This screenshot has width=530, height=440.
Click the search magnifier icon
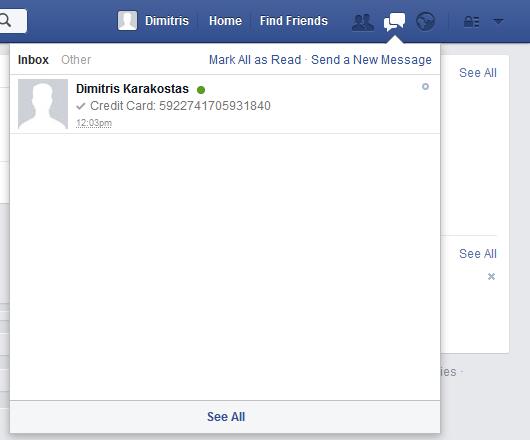pos(5,21)
